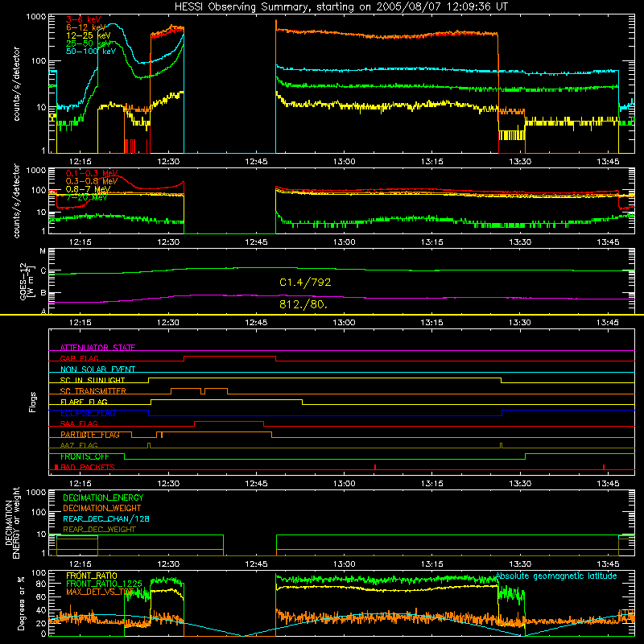Pick the '50-100 keV' legend label
644x644 pixels.
click(x=91, y=51)
